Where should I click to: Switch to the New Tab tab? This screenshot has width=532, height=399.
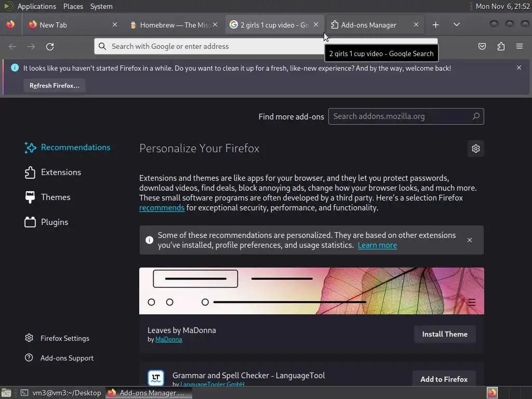pos(73,25)
